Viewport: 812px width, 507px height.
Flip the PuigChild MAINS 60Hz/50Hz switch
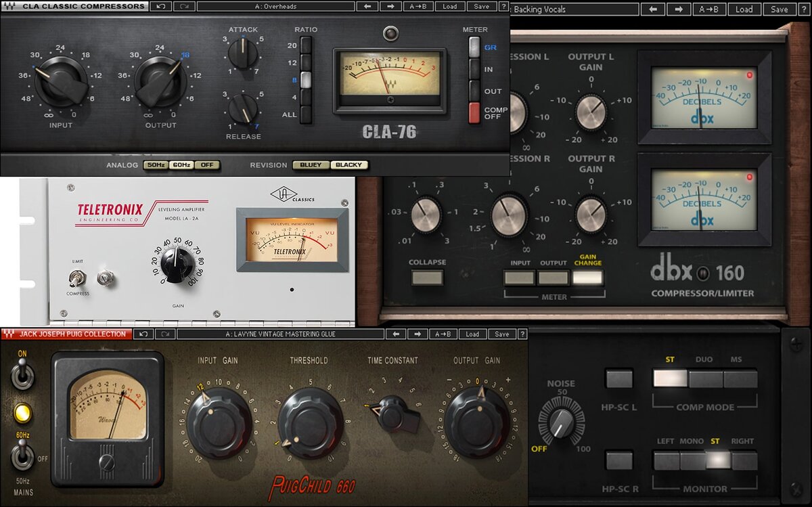tap(22, 455)
